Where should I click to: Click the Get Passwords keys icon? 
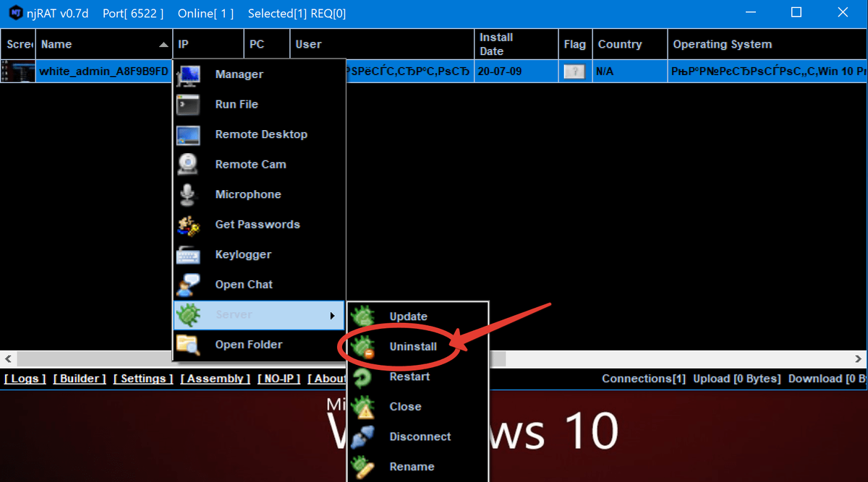point(189,225)
